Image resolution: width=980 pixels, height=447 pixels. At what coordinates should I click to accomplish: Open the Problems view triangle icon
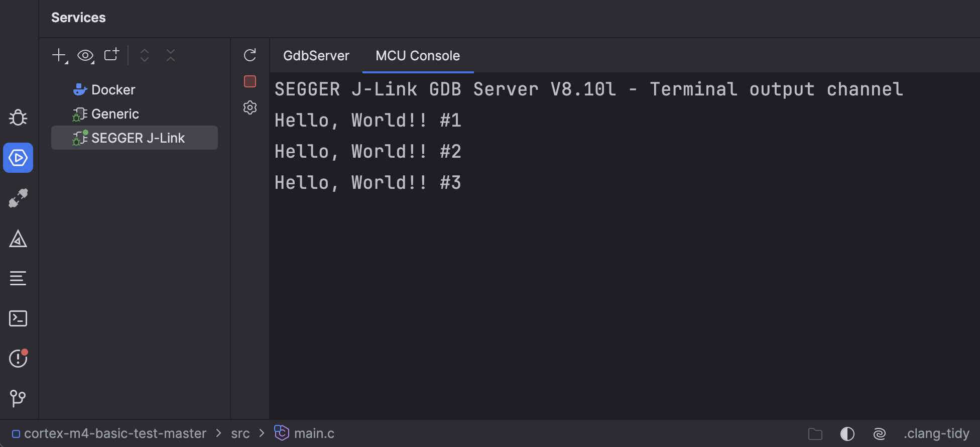coord(18,239)
